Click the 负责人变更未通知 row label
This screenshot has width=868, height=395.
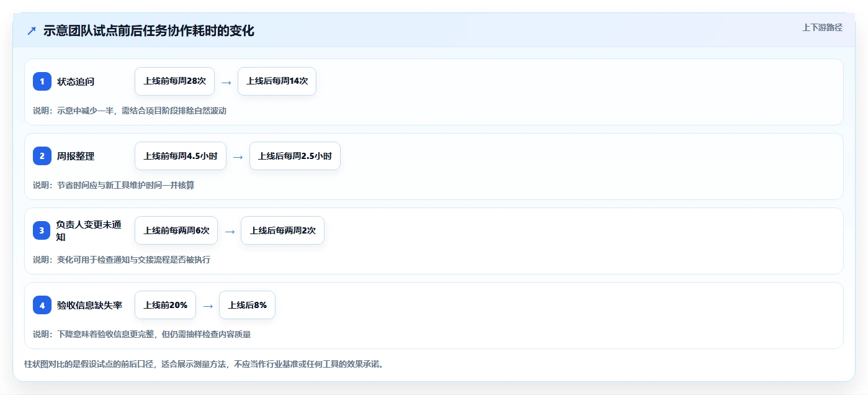[89, 230]
